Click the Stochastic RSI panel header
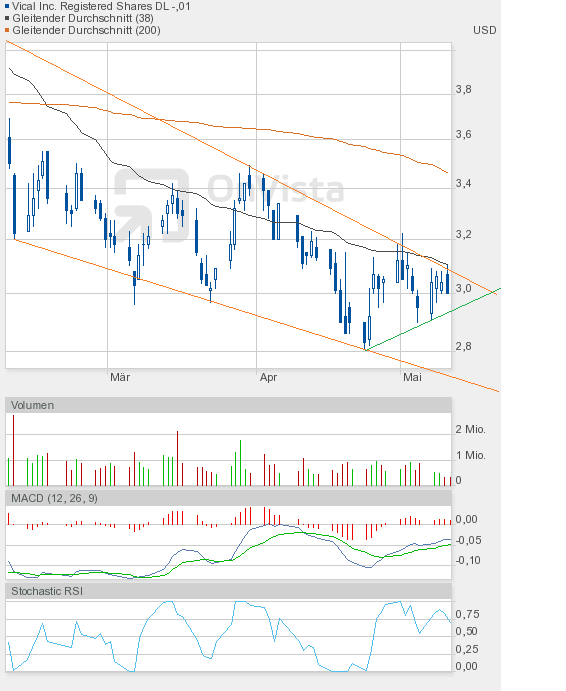 point(228,591)
